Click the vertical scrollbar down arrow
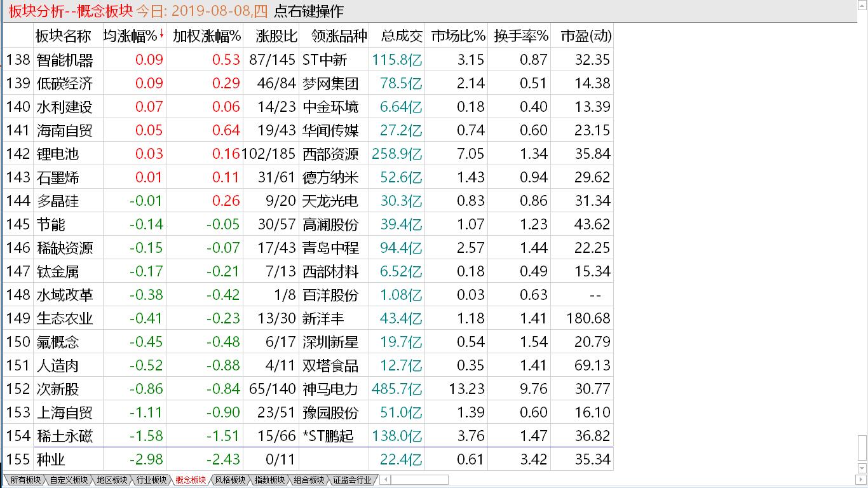This screenshot has height=488, width=868. click(x=862, y=469)
